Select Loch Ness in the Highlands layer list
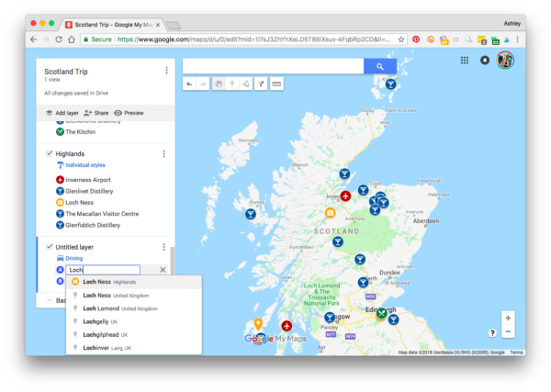The width and height of the screenshot is (551, 392). [x=75, y=202]
